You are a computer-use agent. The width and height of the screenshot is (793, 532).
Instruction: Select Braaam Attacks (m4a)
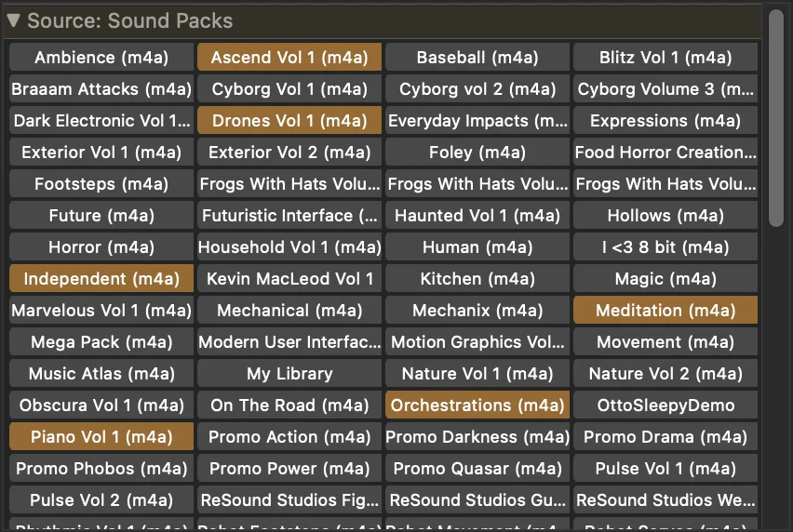[101, 89]
